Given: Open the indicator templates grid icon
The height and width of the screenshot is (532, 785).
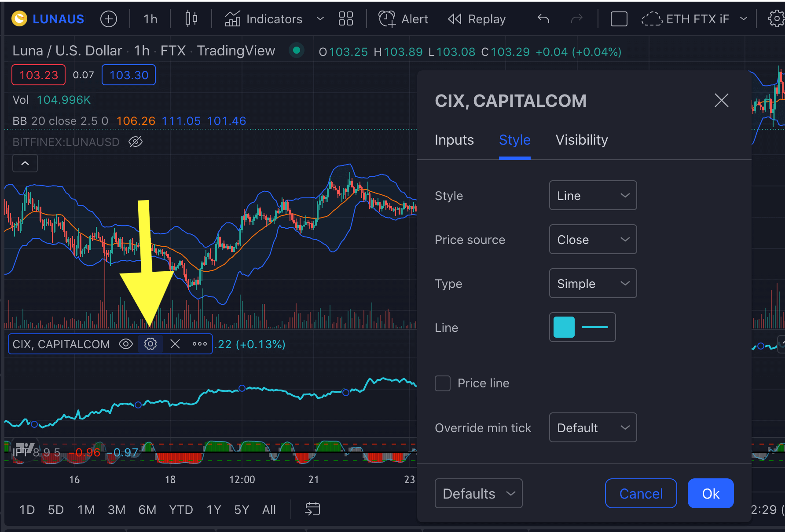Looking at the screenshot, I should coord(346,19).
